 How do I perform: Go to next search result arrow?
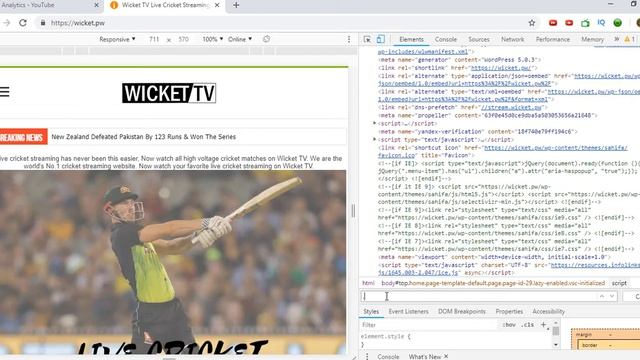click(612, 296)
